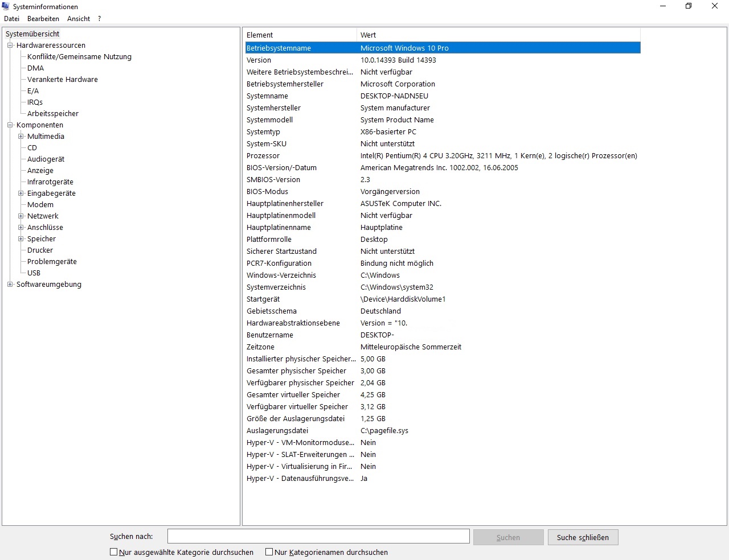Viewport: 729px width, 560px height.
Task: Select the Hyper-V - Datenausführungsverhinderung row
Action: [x=443, y=478]
